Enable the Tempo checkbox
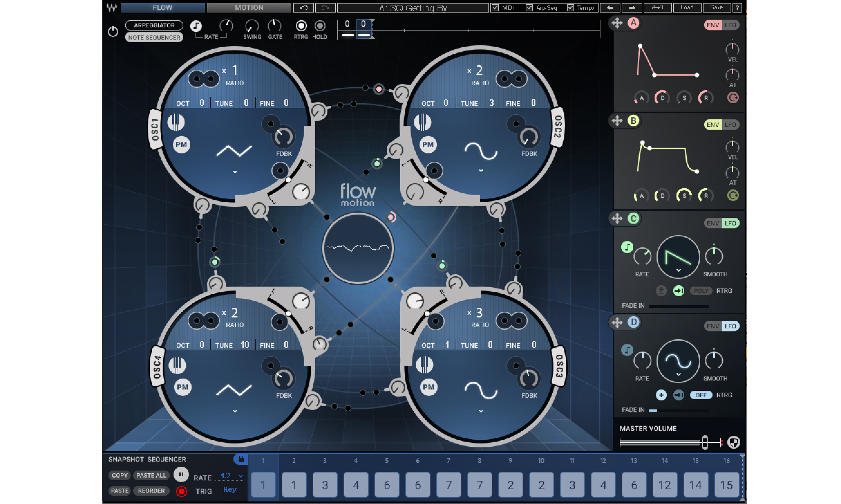The width and height of the screenshot is (841, 504). (571, 7)
